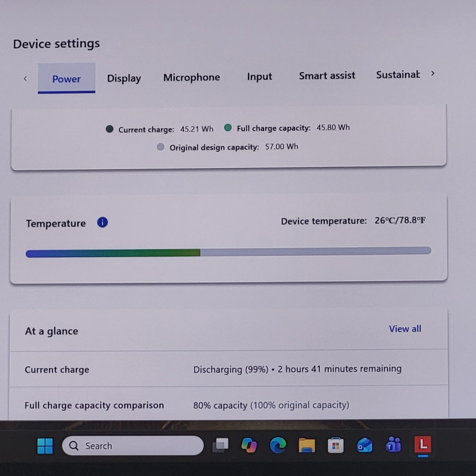Open the Sustainability tab
The height and width of the screenshot is (476, 476).
398,75
